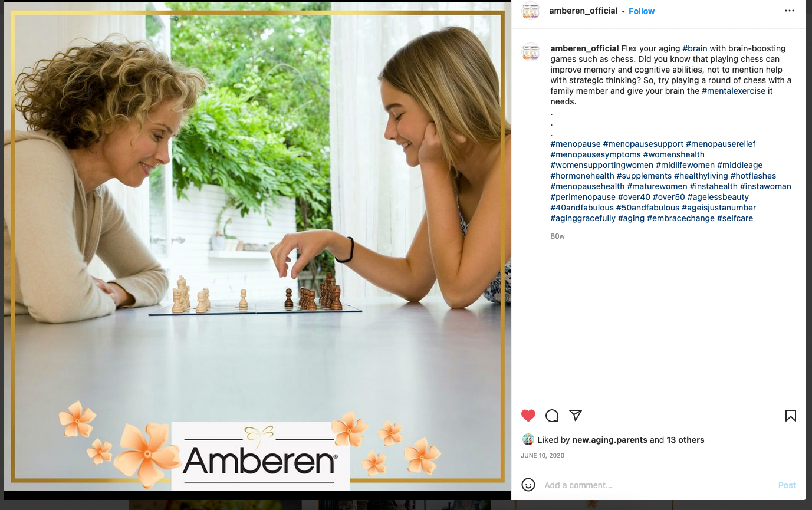812x510 pixels.
Task: View new.aging.parents profile
Action: click(610, 440)
